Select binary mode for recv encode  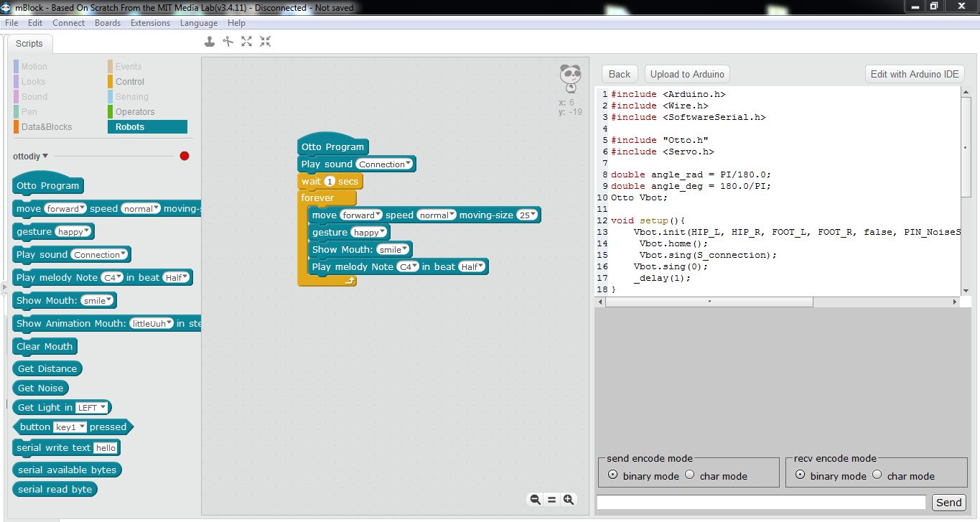(800, 475)
